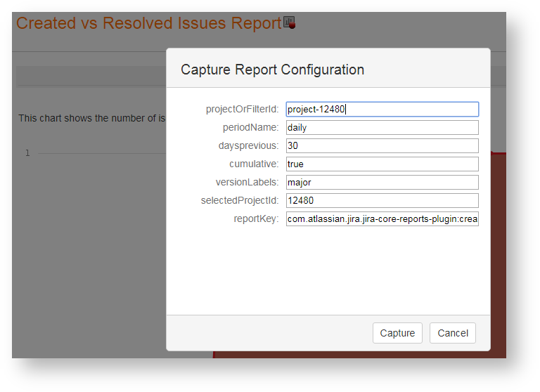Image resolution: width=540 pixels, height=392 pixels.
Task: Click the reportKey label
Action: [x=256, y=218]
